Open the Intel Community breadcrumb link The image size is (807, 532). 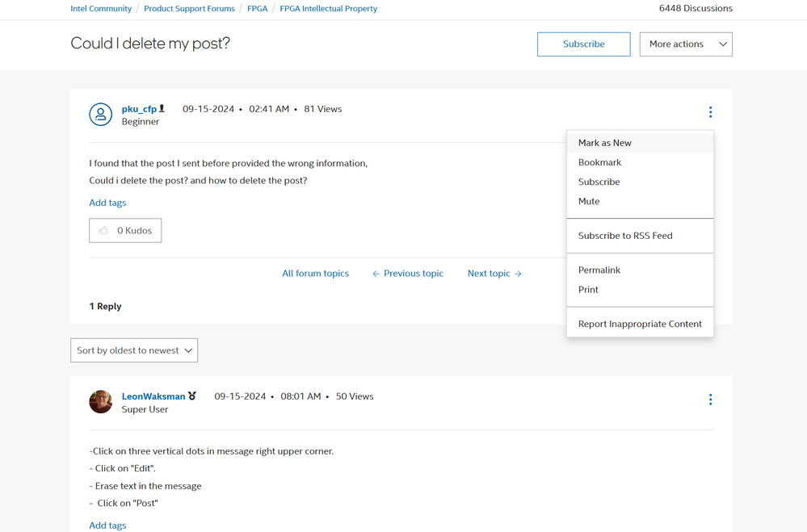pos(101,9)
